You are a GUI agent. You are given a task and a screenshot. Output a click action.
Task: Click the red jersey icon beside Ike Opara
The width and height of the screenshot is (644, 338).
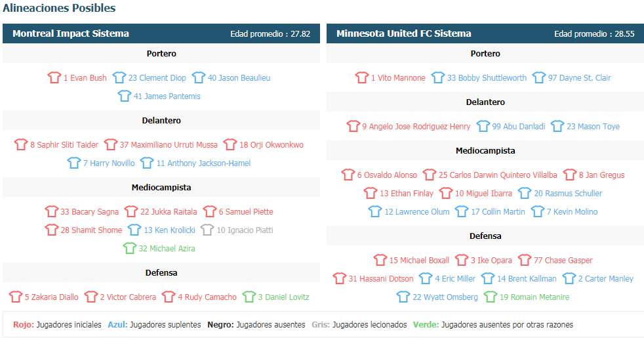pos(462,260)
